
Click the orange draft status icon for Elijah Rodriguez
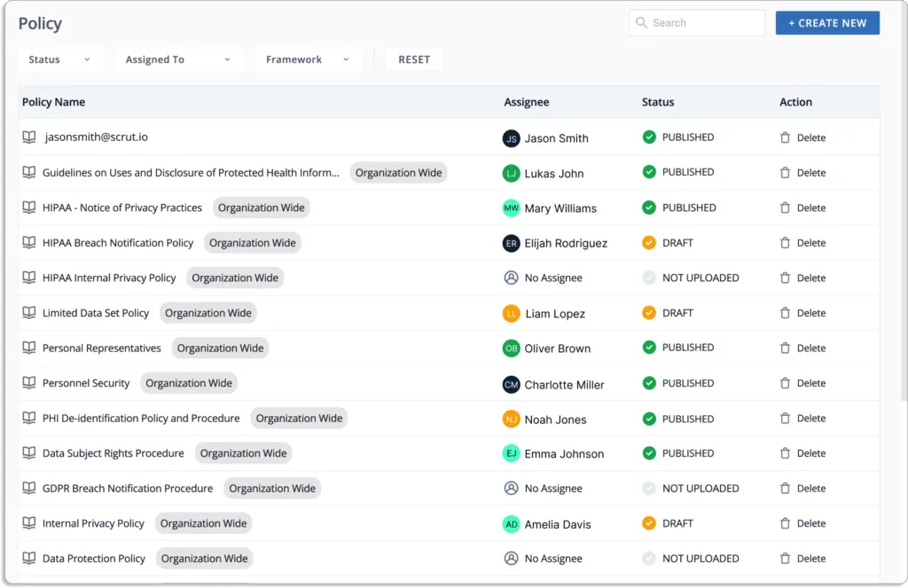click(x=649, y=243)
